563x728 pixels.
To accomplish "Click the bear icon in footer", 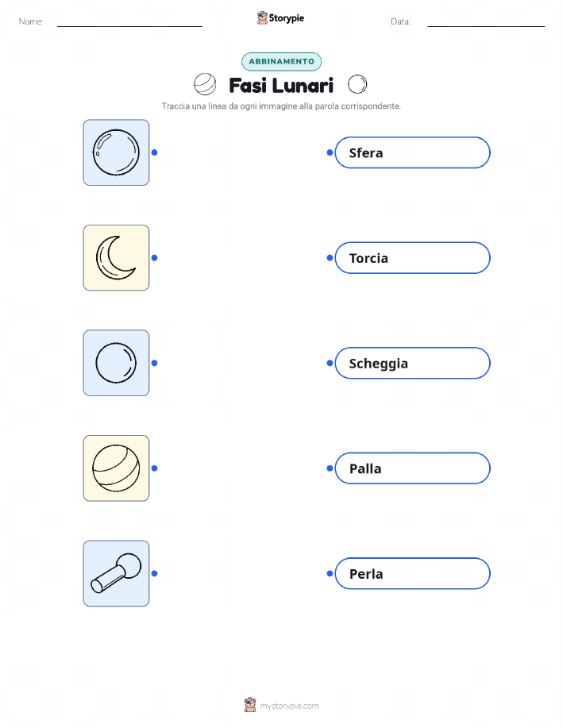I will pyautogui.click(x=250, y=705).
